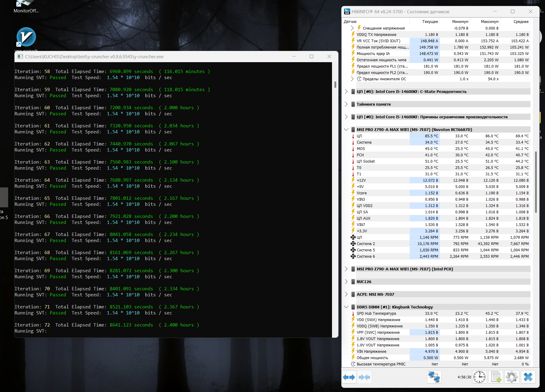
Task: Expand the Тайминги памяти group
Action: pyautogui.click(x=346, y=104)
